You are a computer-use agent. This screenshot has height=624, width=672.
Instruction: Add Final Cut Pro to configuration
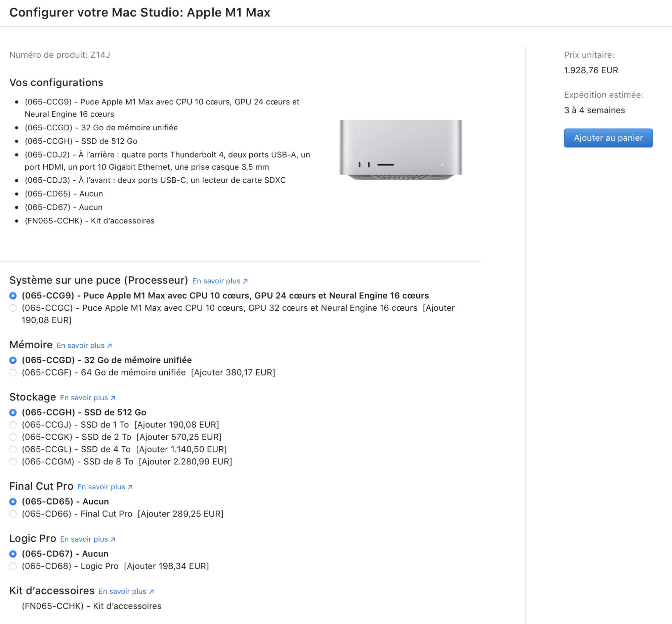pos(13,514)
